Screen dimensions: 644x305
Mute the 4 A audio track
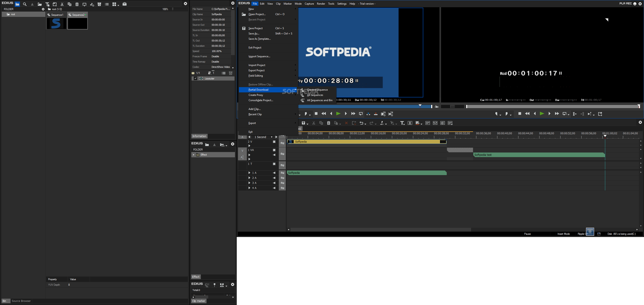pos(274,188)
